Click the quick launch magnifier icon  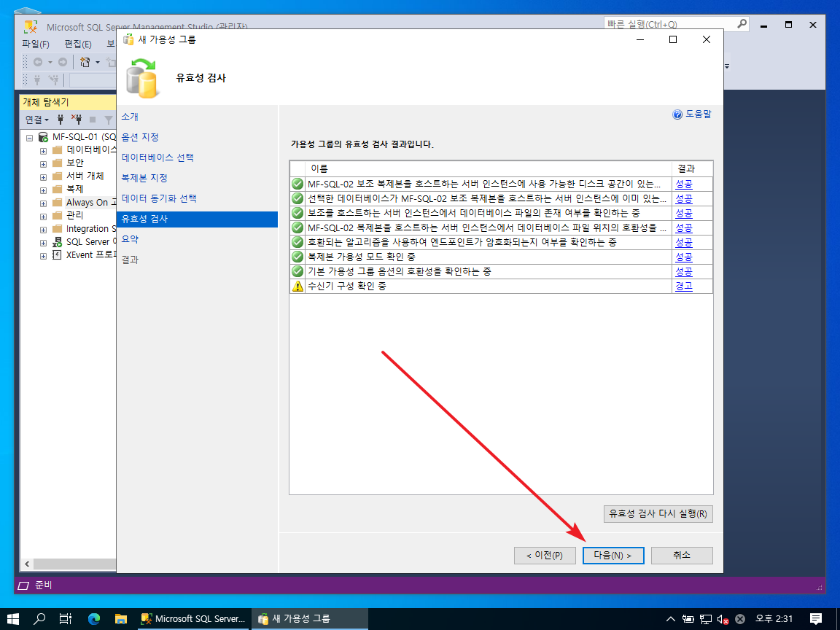[742, 23]
